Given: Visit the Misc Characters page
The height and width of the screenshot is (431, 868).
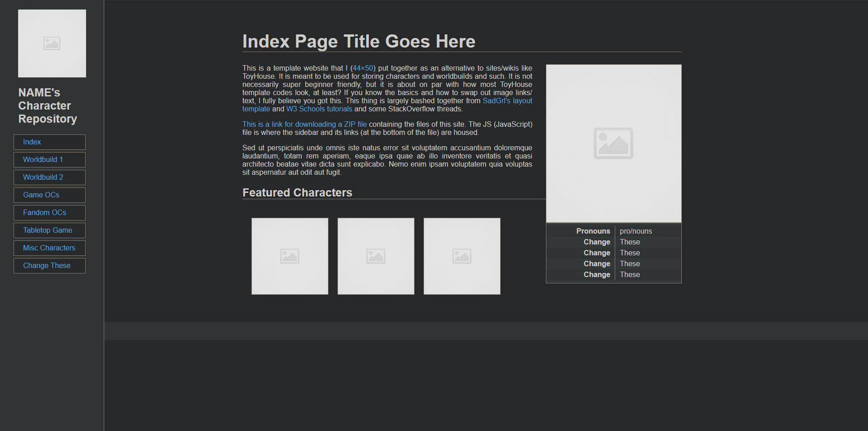Looking at the screenshot, I should 49,248.
